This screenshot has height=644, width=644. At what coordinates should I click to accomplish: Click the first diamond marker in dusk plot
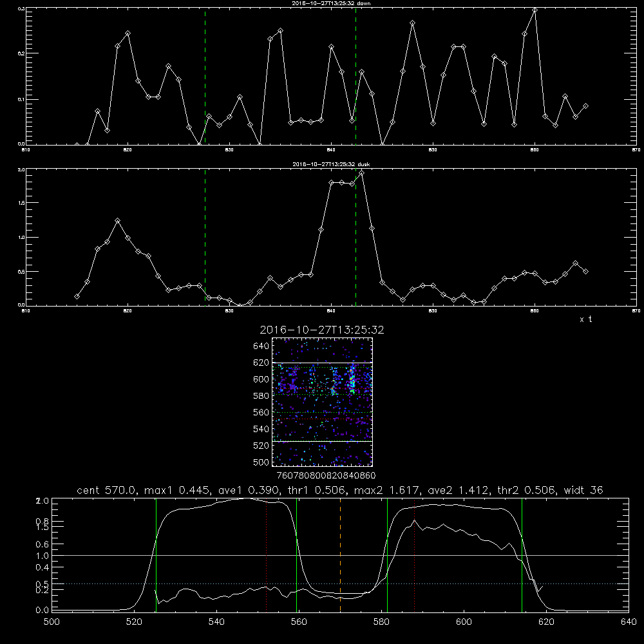(x=77, y=296)
